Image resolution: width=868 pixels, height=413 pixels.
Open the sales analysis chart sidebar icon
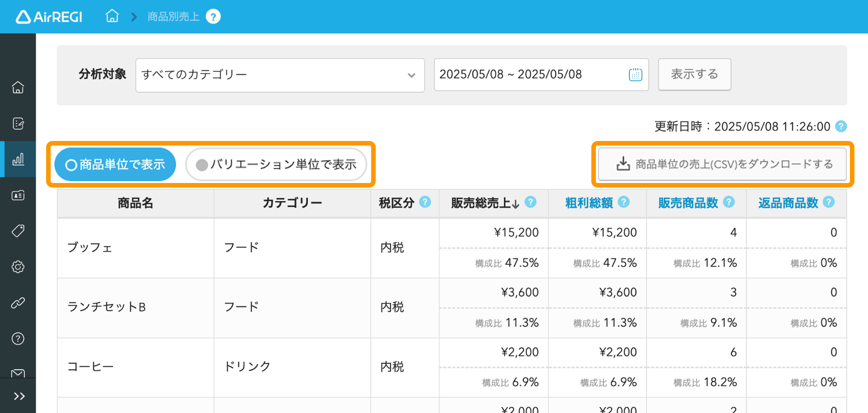(x=18, y=159)
